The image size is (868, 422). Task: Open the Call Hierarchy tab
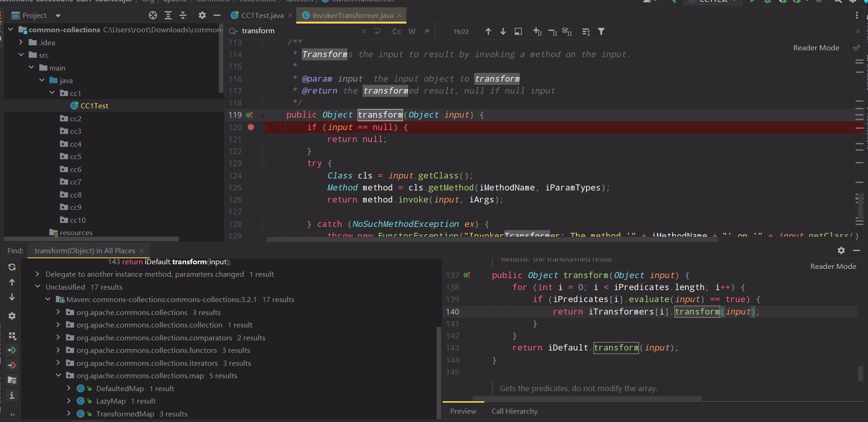(x=514, y=411)
